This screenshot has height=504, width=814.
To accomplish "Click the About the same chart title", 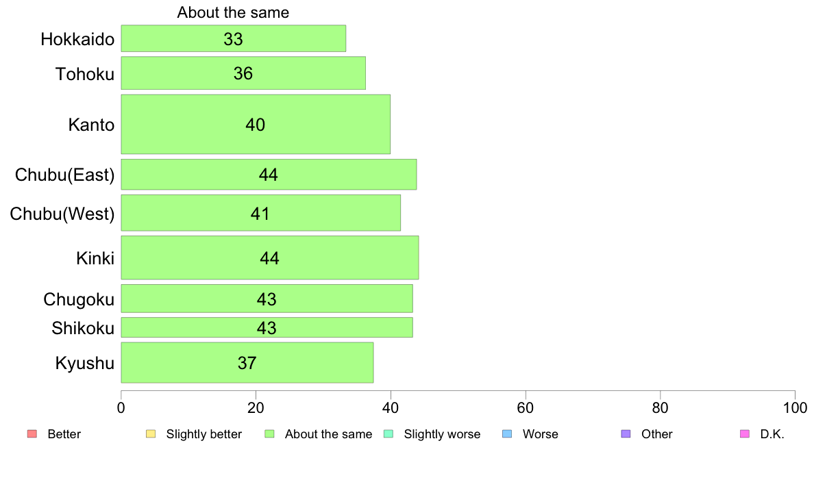I will tap(233, 12).
